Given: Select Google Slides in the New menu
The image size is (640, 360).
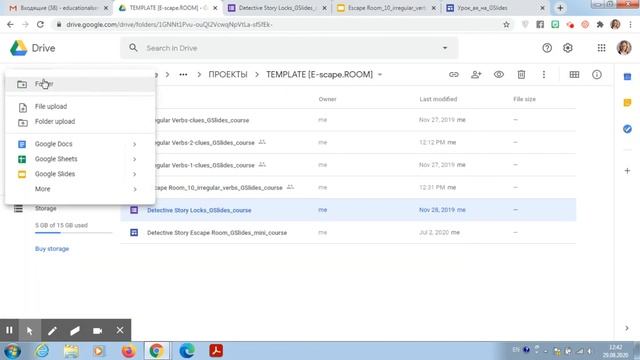Looking at the screenshot, I should [80, 174].
